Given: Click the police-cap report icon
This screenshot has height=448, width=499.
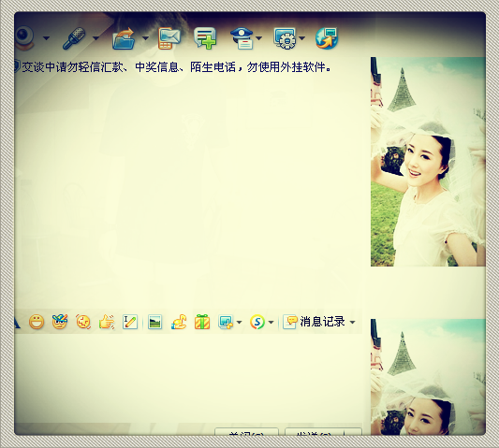Looking at the screenshot, I should coord(242,38).
